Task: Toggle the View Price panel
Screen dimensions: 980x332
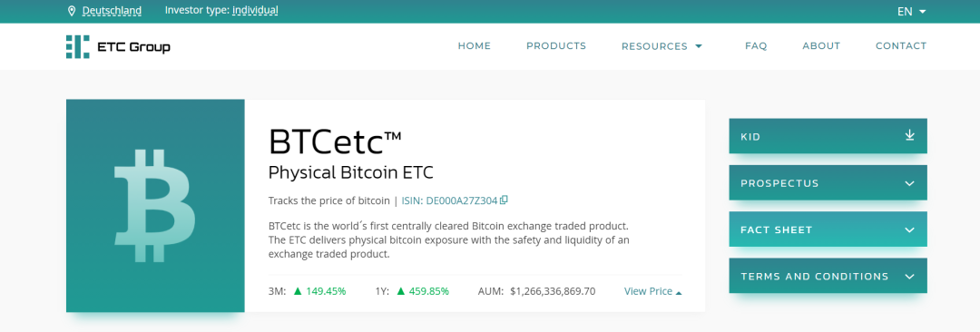Action: [x=652, y=291]
